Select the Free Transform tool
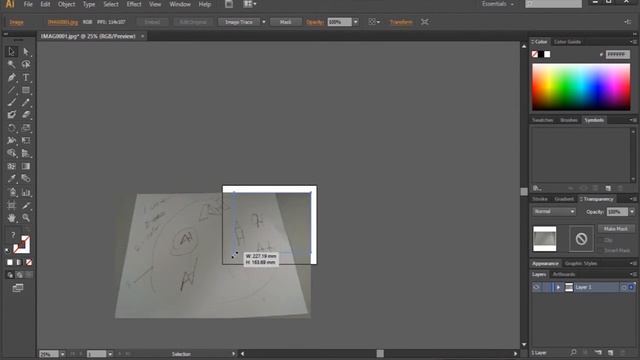 tap(26, 140)
